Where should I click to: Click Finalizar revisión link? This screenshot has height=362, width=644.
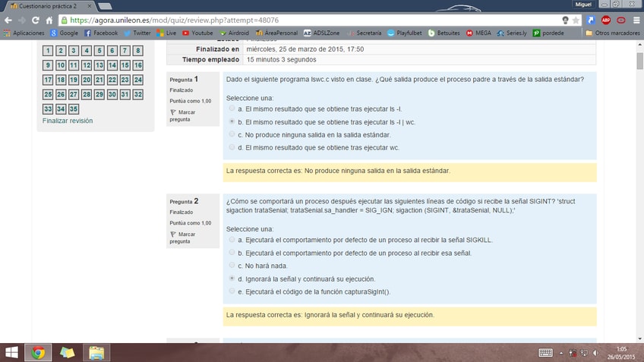(x=68, y=121)
